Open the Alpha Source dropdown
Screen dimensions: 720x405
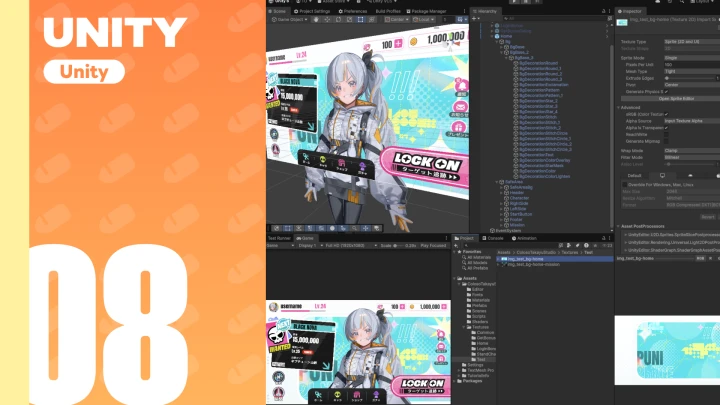pyautogui.click(x=692, y=121)
